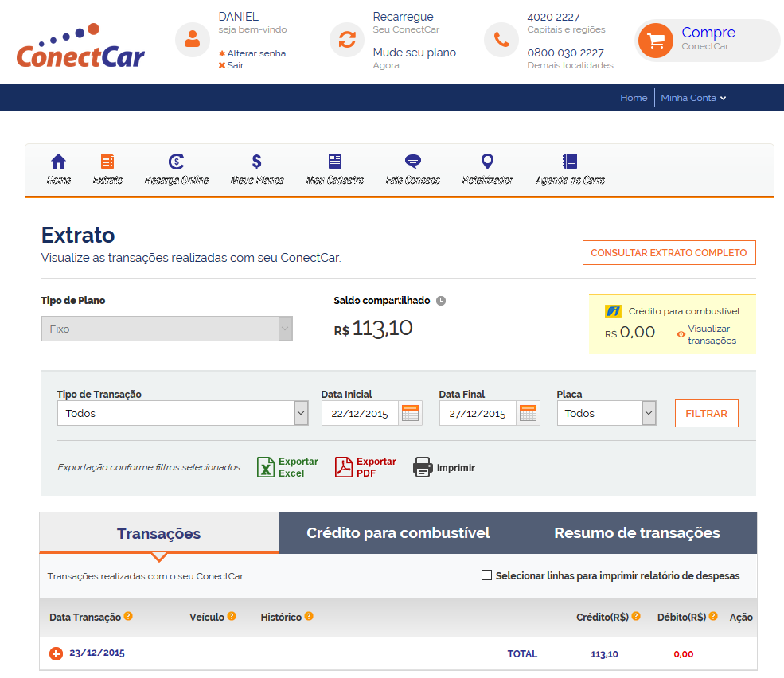This screenshot has height=678, width=784.
Task: Click the orange user profile icon
Action: [x=192, y=39]
